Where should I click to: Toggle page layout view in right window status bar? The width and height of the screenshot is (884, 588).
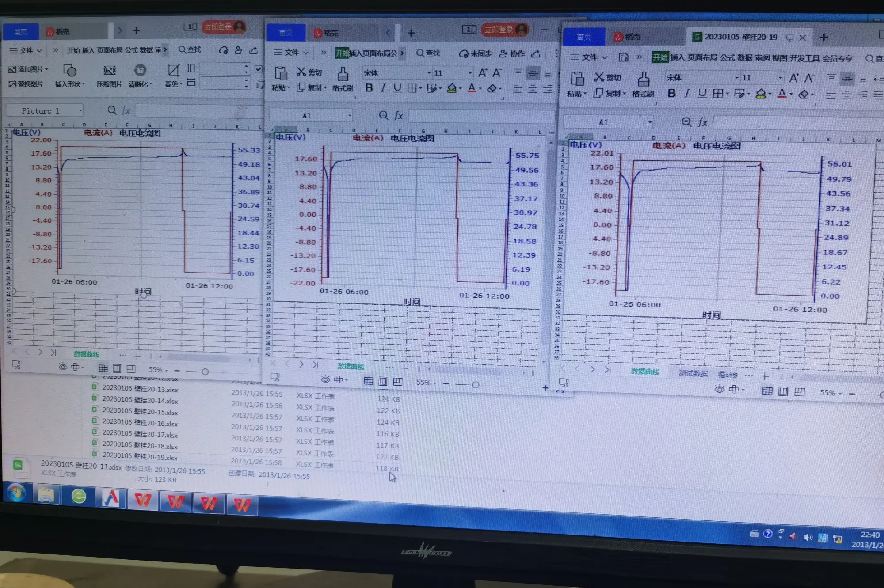click(783, 391)
